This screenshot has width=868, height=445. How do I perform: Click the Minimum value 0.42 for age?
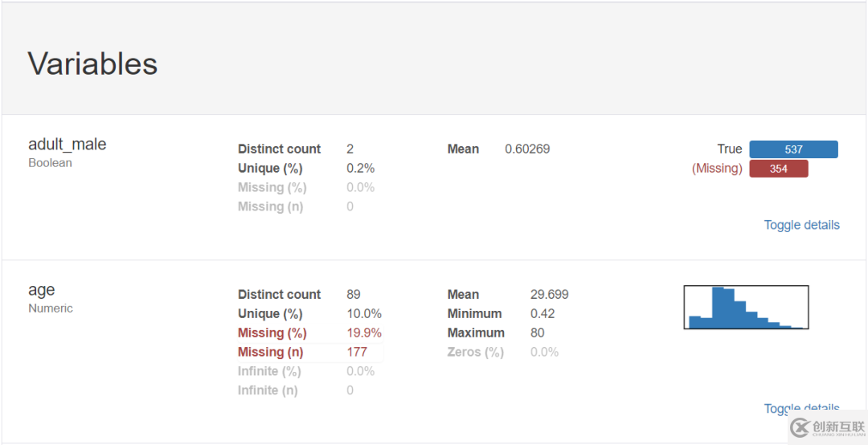542,314
